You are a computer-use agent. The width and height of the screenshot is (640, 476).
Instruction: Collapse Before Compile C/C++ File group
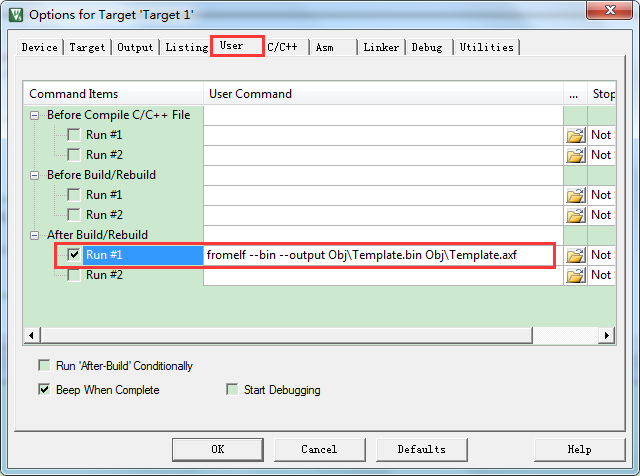coord(35,116)
